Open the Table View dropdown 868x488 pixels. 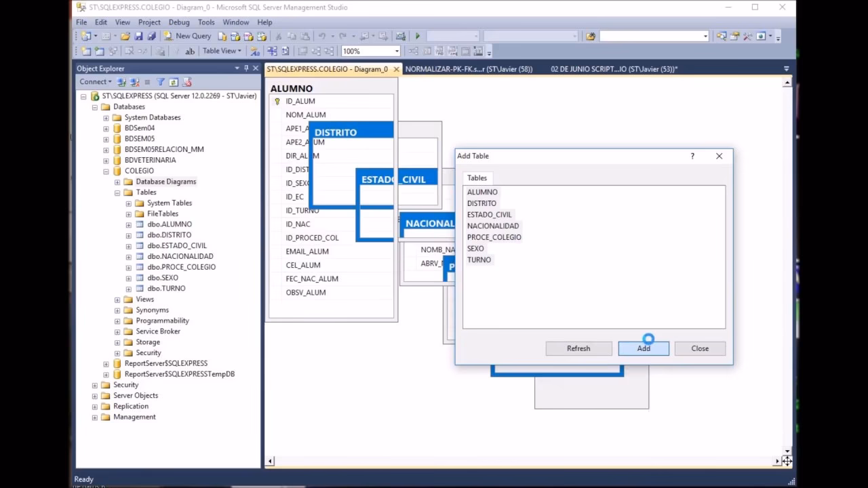(222, 51)
